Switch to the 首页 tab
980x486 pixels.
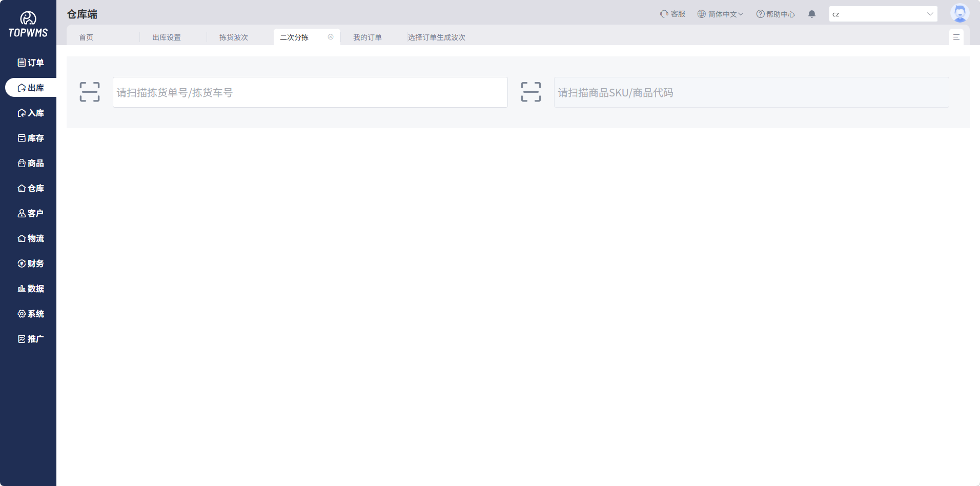86,37
